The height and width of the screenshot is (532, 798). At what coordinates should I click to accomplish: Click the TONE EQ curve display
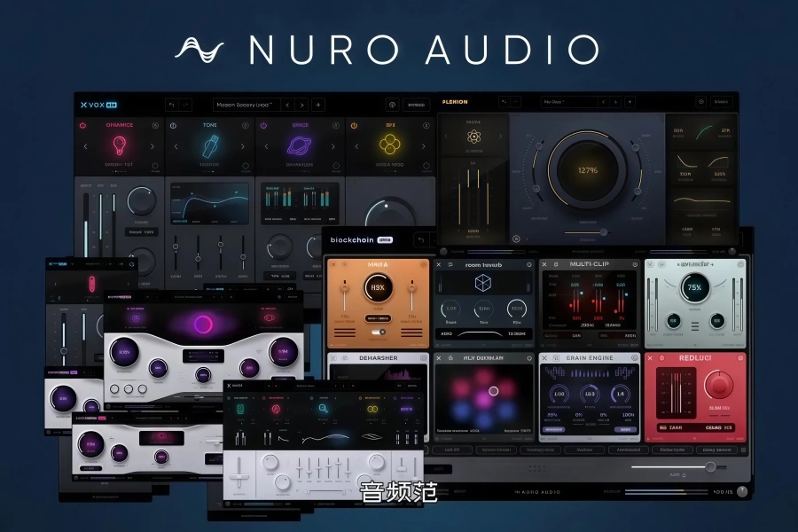[x=210, y=204]
